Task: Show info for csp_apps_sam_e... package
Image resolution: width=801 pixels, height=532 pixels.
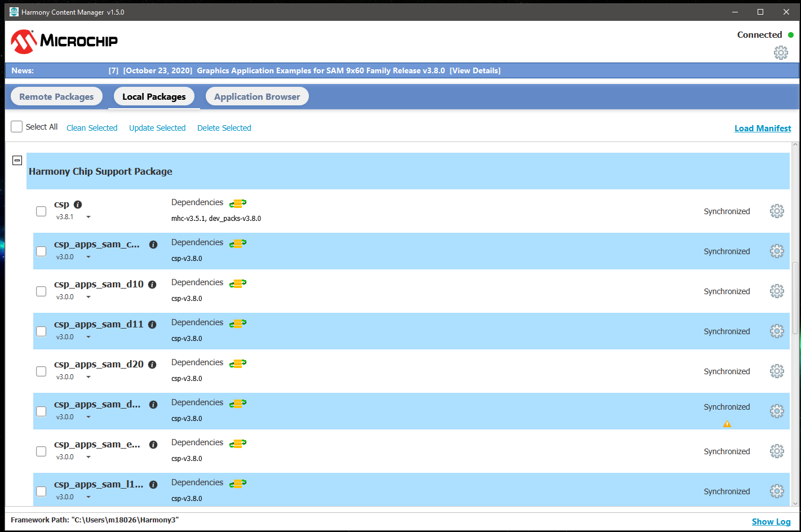Action: 153,445
